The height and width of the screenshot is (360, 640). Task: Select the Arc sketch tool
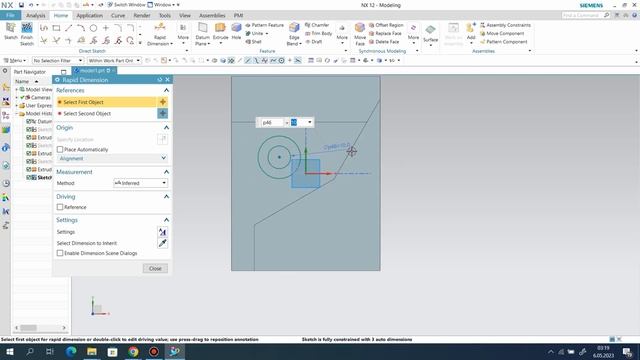point(81,28)
